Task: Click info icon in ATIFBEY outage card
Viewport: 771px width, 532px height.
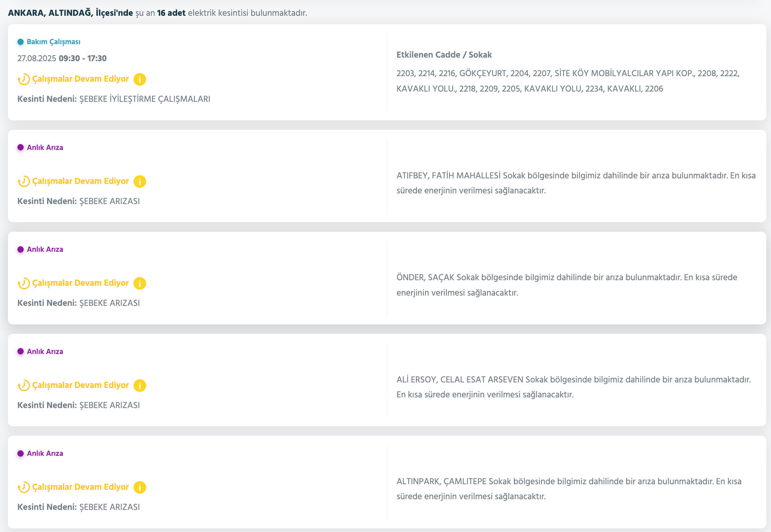Action: point(140,182)
